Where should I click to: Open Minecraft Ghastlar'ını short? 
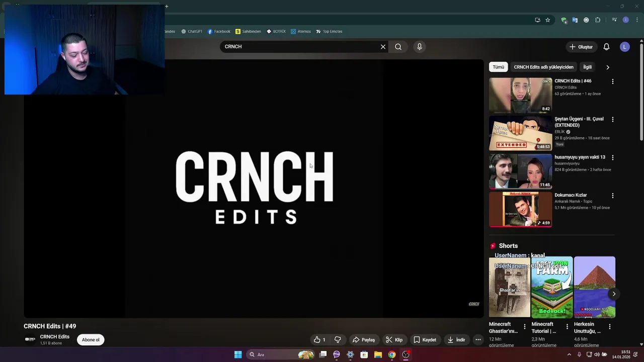pyautogui.click(x=509, y=287)
